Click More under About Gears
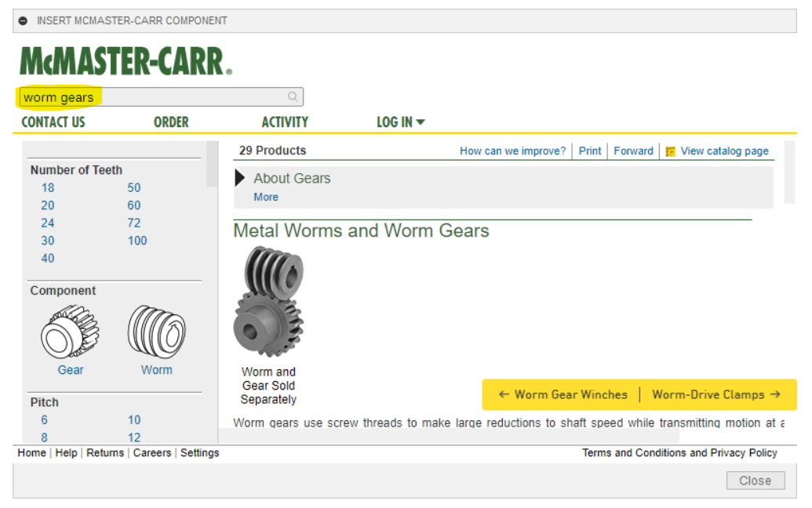This screenshot has width=812, height=508. 266,197
